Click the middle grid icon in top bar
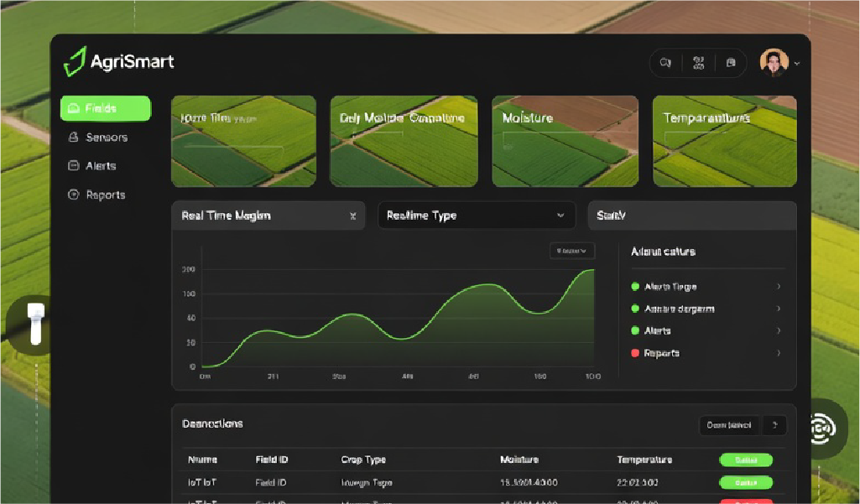Screen dimensions: 860x504 tap(698, 63)
